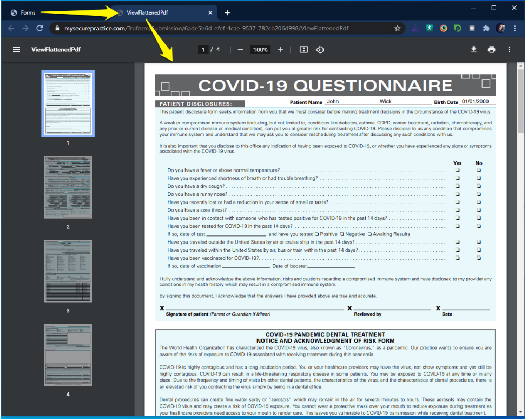Viewport: 528px width, 420px height.
Task: Check Yes for fever question
Action: [457, 170]
